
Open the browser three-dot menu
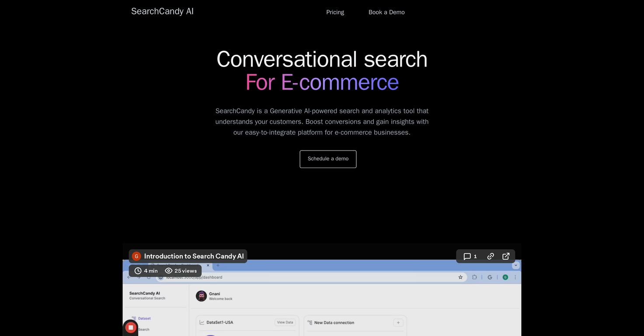coord(515,277)
